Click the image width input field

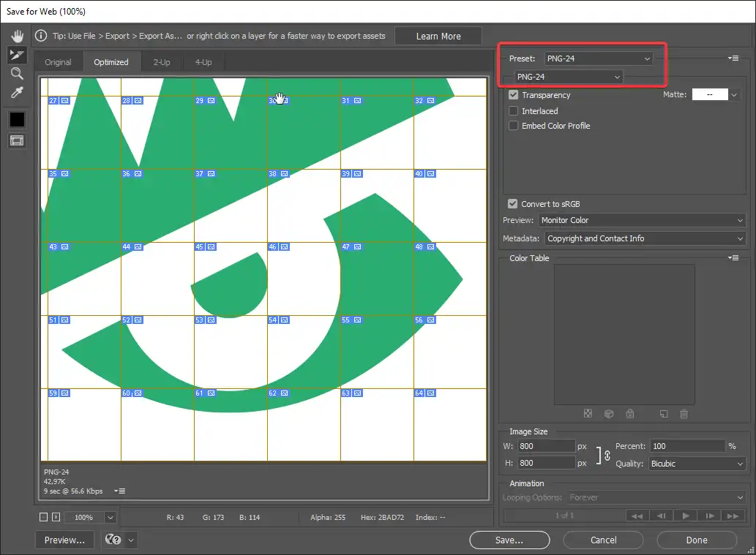(x=546, y=446)
